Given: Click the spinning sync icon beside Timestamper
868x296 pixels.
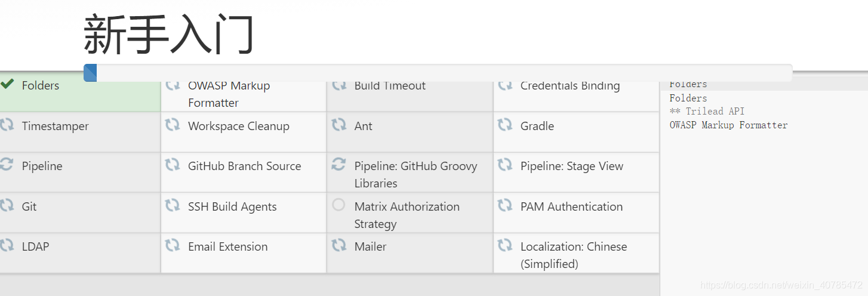Looking at the screenshot, I should pos(7,125).
